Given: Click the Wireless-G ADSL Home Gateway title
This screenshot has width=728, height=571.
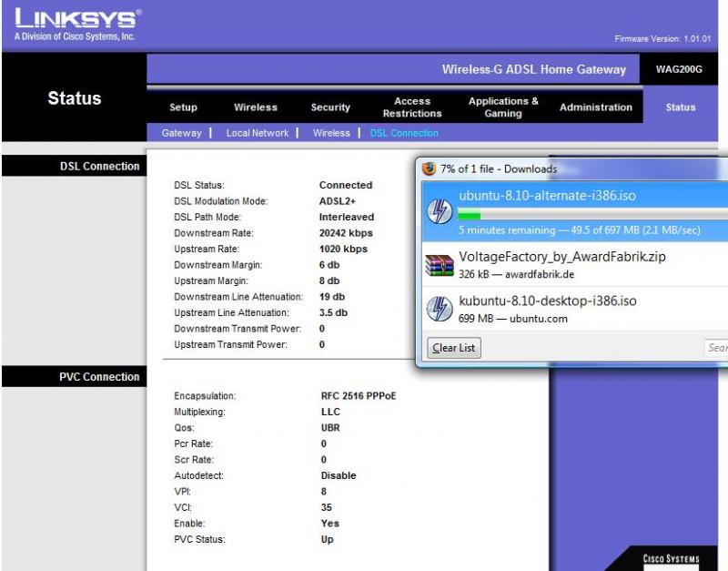Looking at the screenshot, I should (534, 69).
